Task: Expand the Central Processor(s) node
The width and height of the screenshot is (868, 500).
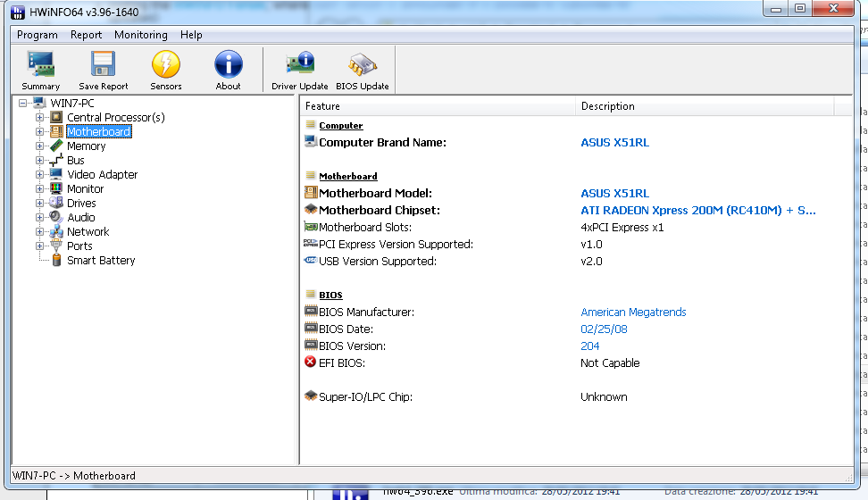Action: point(39,117)
